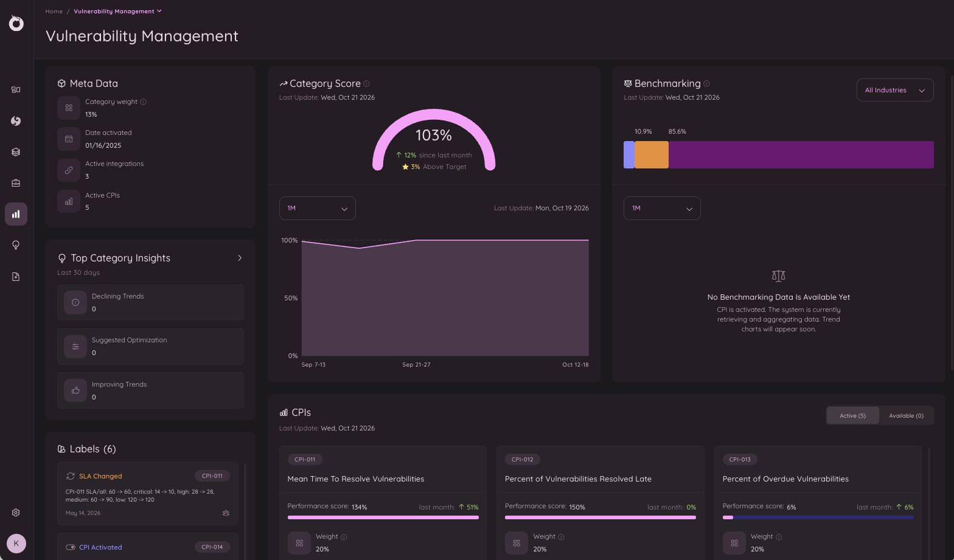Open Percent of Overdue Vulnerabilities card

(818, 503)
